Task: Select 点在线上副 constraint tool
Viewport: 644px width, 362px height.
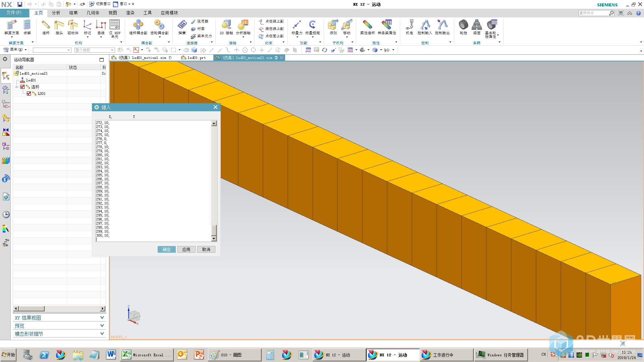Action: [x=271, y=21]
